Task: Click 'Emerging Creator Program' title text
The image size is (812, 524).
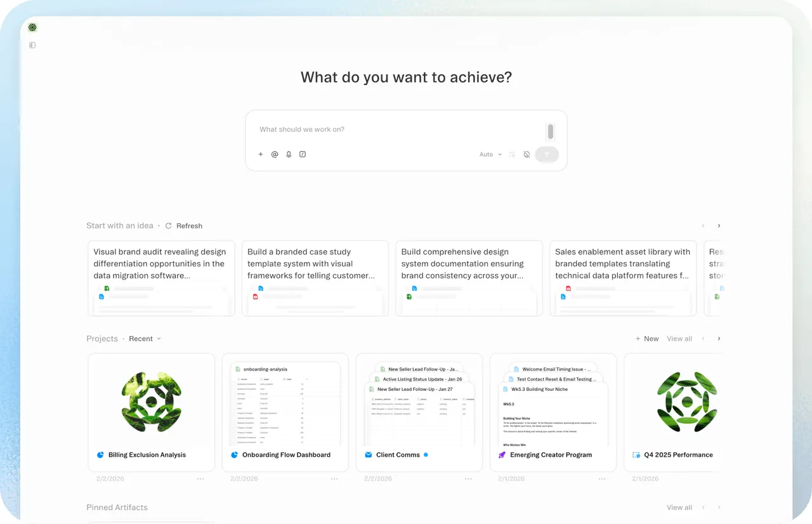Action: coord(551,455)
